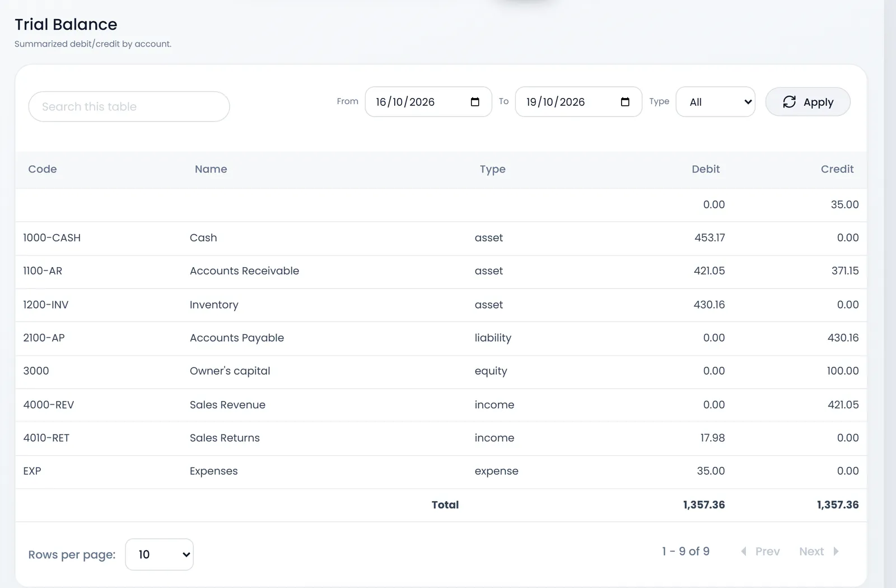Click the Total row label

pos(445,505)
